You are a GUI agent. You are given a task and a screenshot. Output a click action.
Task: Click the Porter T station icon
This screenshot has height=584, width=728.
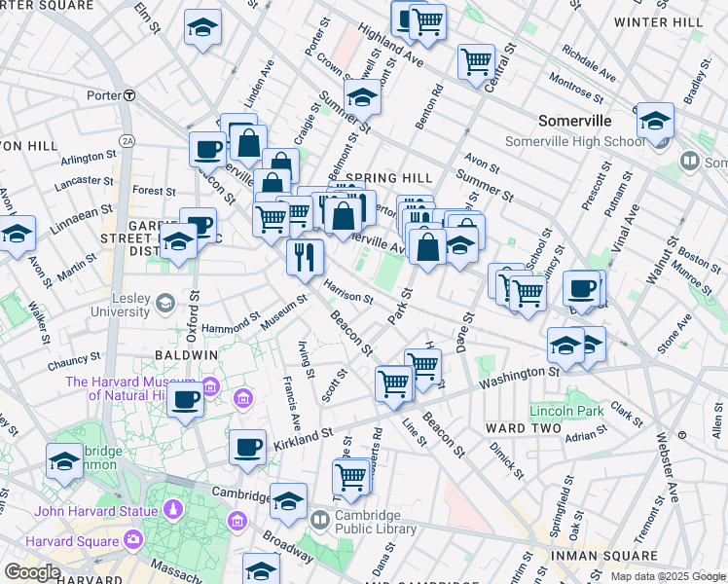pyautogui.click(x=130, y=95)
